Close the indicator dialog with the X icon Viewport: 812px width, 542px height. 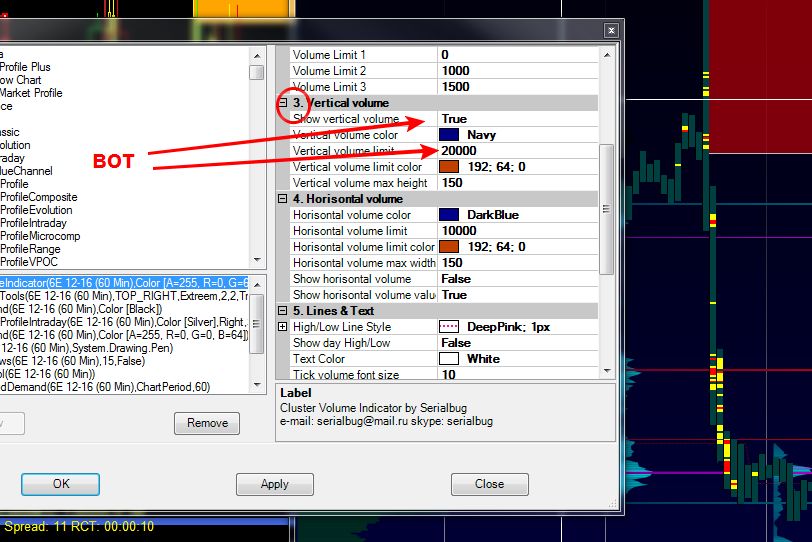[610, 31]
